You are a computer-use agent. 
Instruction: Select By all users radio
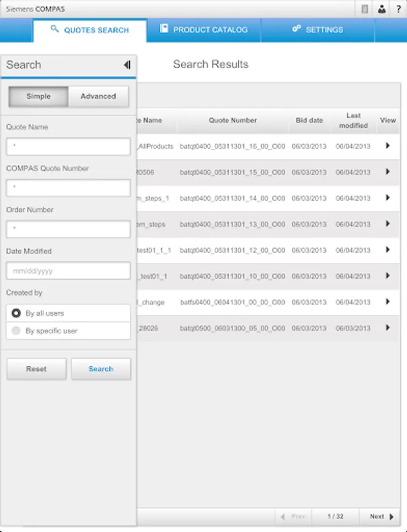pyautogui.click(x=16, y=313)
